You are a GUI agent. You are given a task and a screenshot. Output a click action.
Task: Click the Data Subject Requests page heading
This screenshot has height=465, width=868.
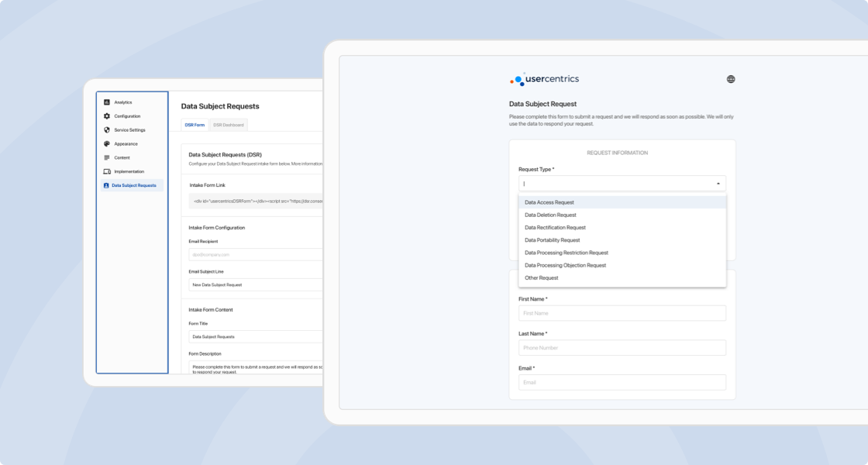coord(220,106)
